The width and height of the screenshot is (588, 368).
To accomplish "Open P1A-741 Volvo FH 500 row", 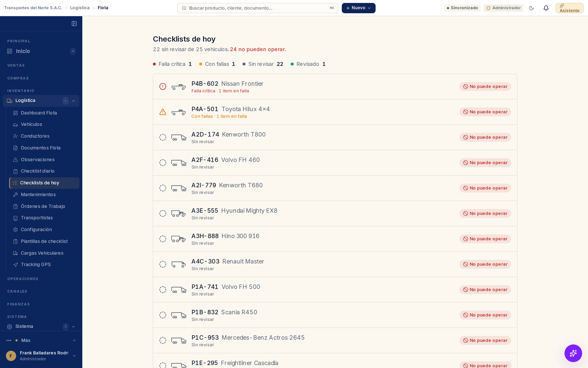I will click(335, 290).
